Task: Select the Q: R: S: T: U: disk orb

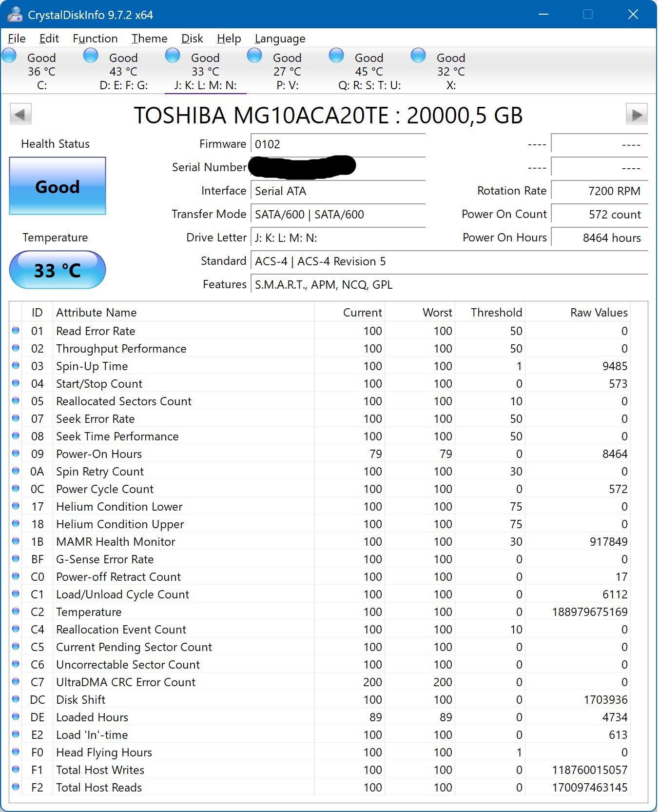Action: 337,56
